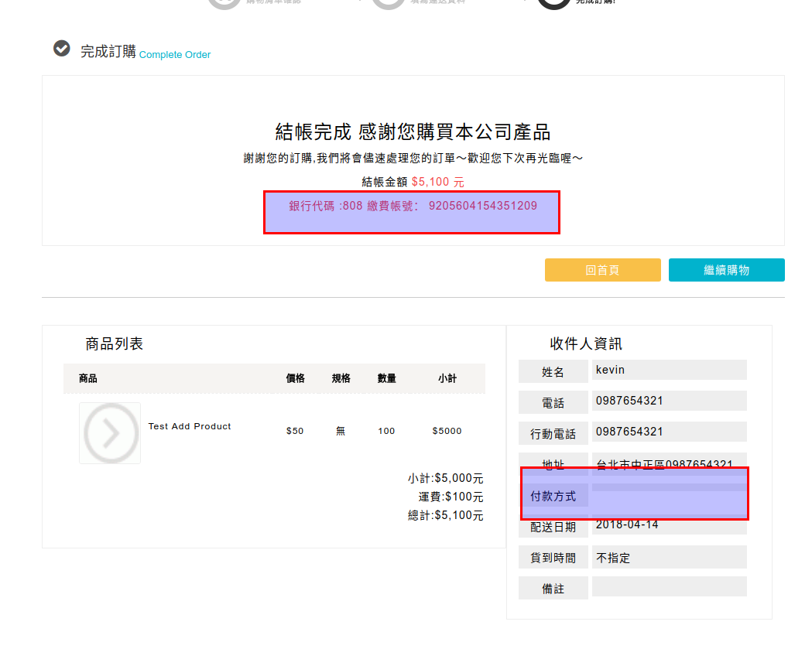Click the empty 備註 field
This screenshot has width=812, height=649.
[669, 587]
